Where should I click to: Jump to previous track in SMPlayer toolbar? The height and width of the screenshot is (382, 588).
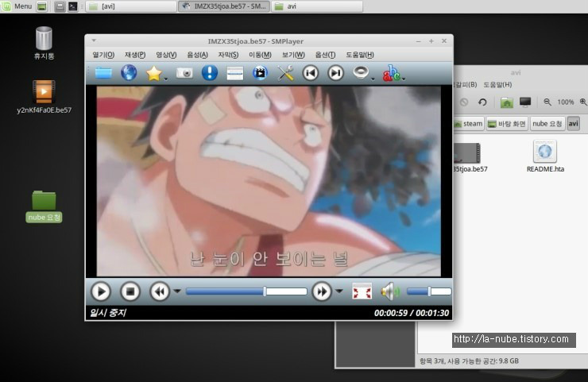point(311,73)
